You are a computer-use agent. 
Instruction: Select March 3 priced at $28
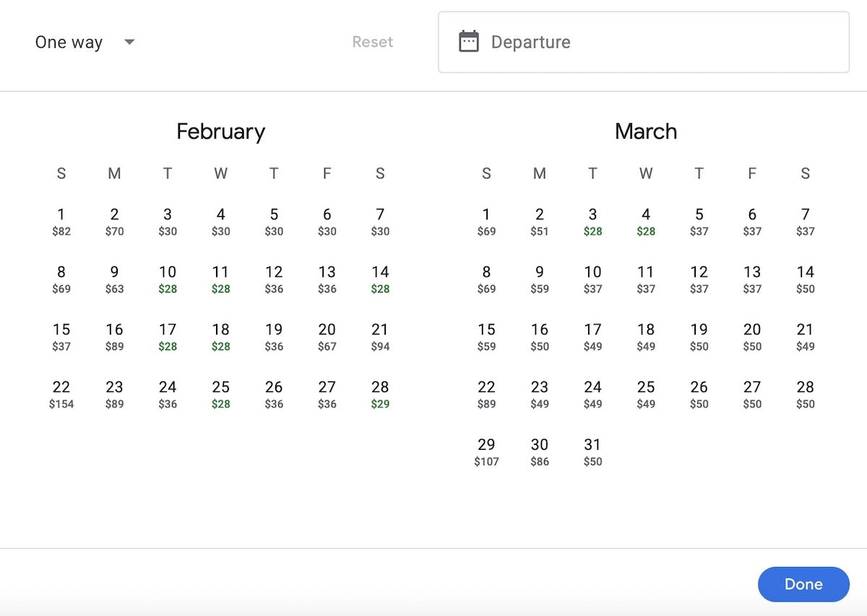[x=592, y=222]
